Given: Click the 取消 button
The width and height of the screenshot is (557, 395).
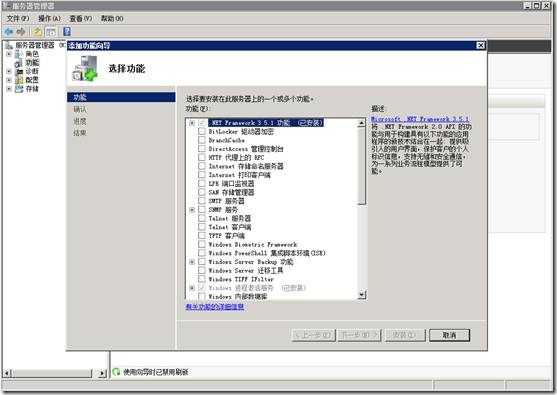Looking at the screenshot, I should tap(449, 335).
